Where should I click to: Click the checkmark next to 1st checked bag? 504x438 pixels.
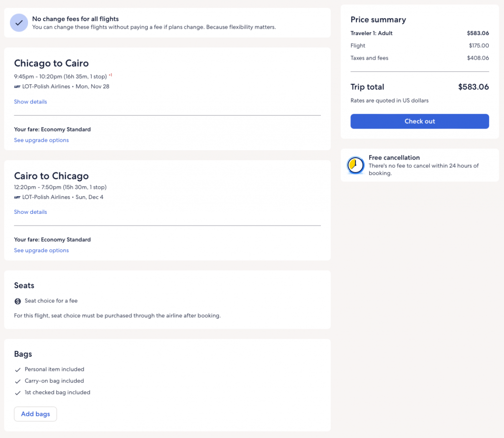(x=18, y=393)
